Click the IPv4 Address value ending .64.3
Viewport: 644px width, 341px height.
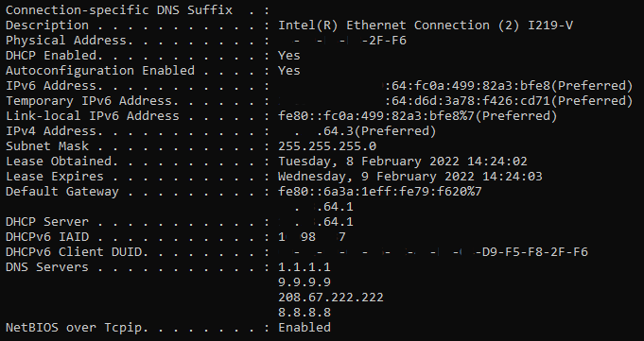pyautogui.click(x=357, y=131)
